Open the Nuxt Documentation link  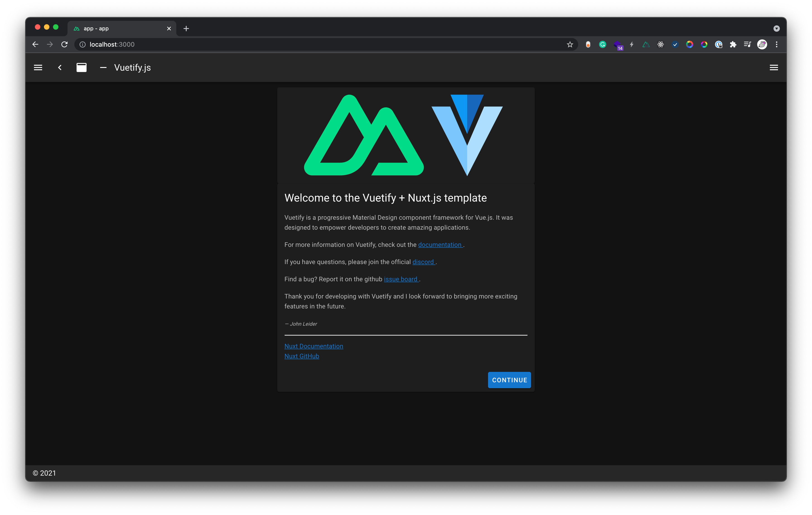(314, 346)
